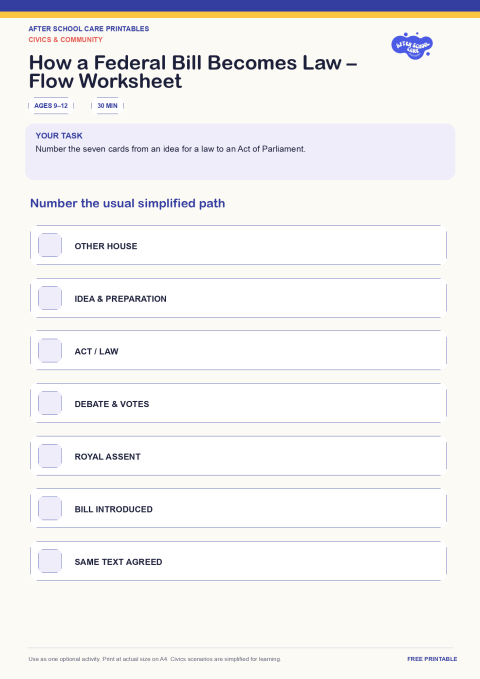Tick the number box beside ACT / LAW

50,350
